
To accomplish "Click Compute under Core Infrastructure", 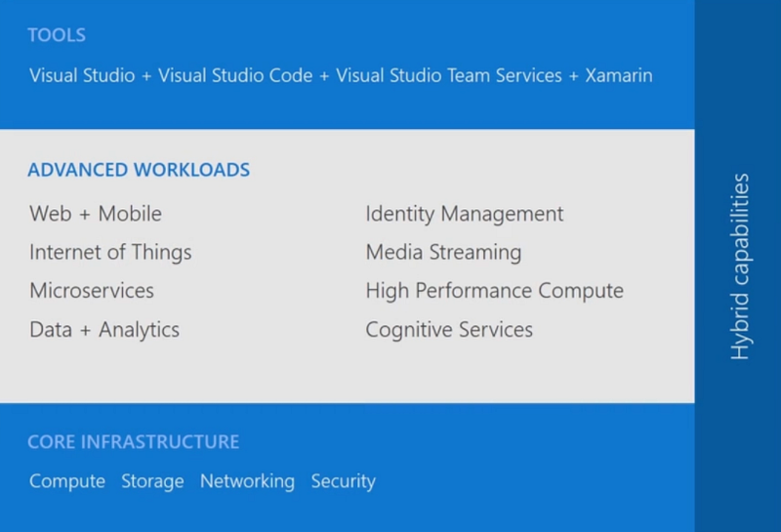I will (x=67, y=481).
